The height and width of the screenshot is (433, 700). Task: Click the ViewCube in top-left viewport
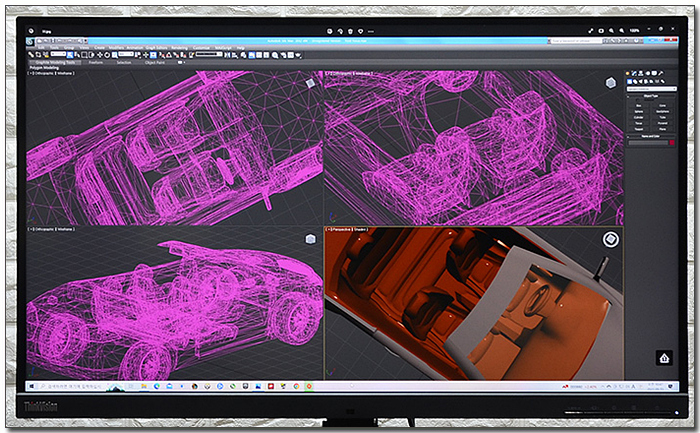coord(310,83)
